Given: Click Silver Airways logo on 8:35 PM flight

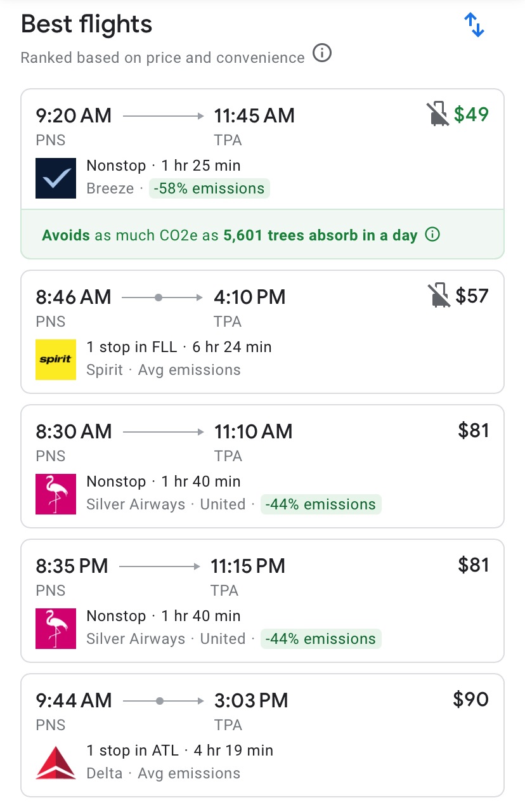Looking at the screenshot, I should 56,629.
